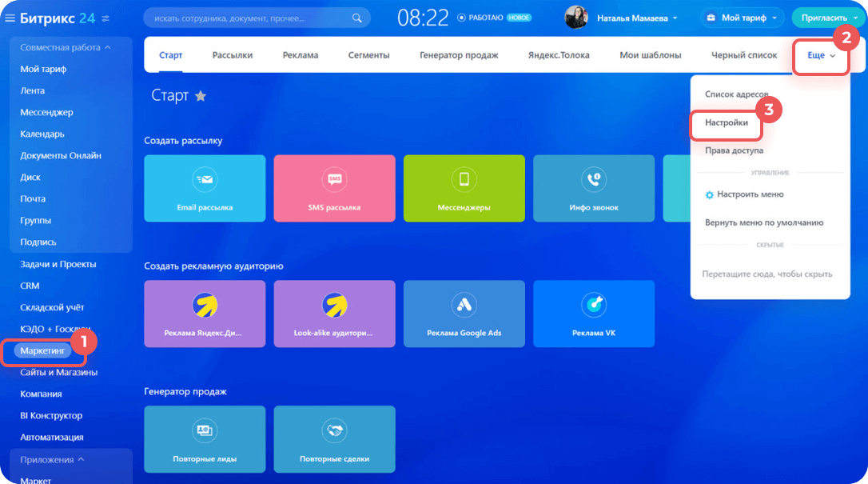Open the SMS рассылка bubble icon

[x=334, y=179]
